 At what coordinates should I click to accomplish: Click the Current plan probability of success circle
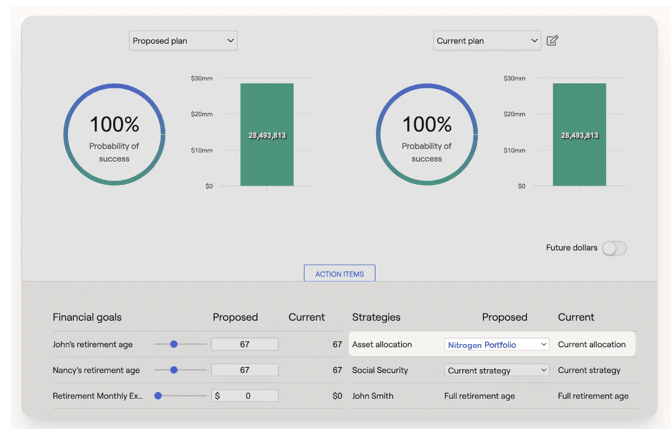click(427, 135)
